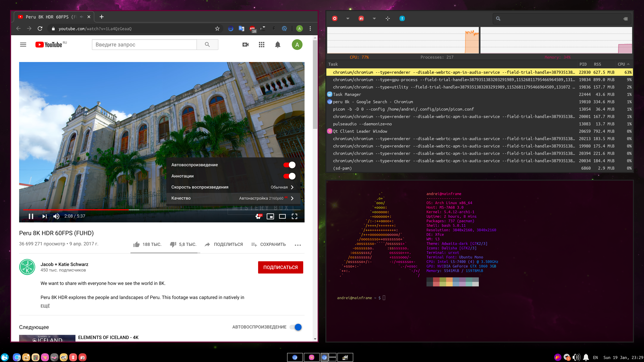The height and width of the screenshot is (362, 644).
Task: Open file manager in bottom dock
Action: [26, 357]
